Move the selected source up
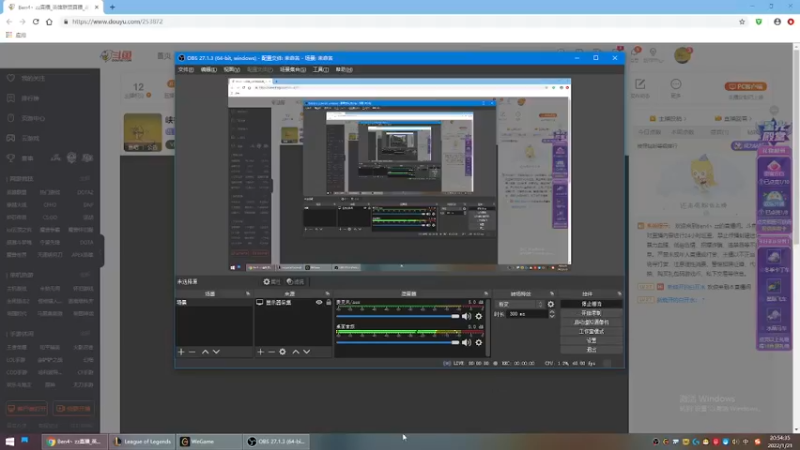This screenshot has width=800, height=450. pyautogui.click(x=295, y=352)
